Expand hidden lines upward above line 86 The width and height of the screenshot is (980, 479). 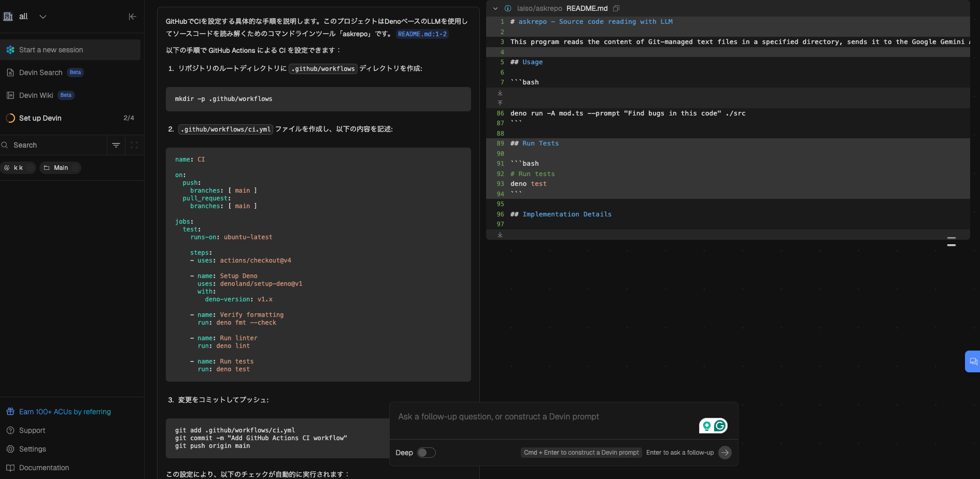point(500,103)
